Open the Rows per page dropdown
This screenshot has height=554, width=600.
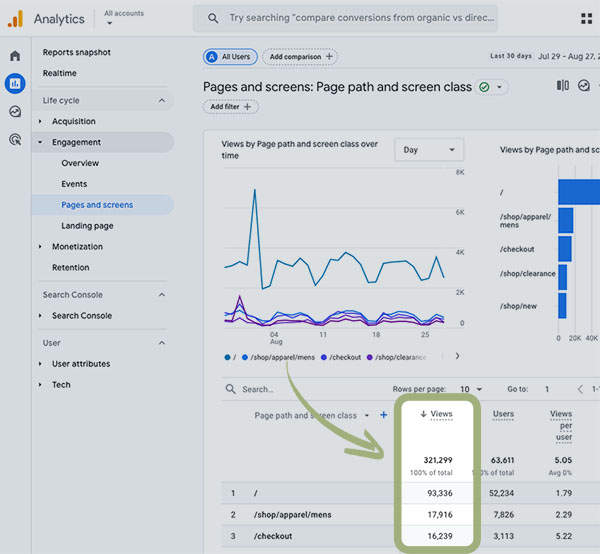(x=471, y=389)
